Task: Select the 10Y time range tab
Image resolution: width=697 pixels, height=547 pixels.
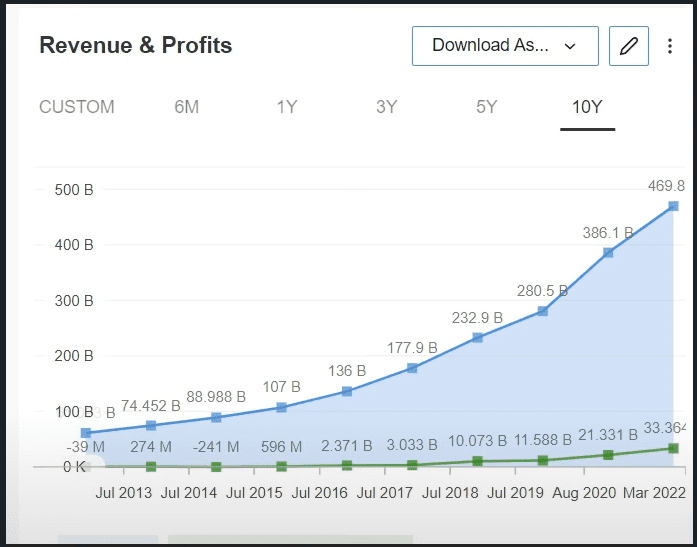Action: click(x=587, y=107)
